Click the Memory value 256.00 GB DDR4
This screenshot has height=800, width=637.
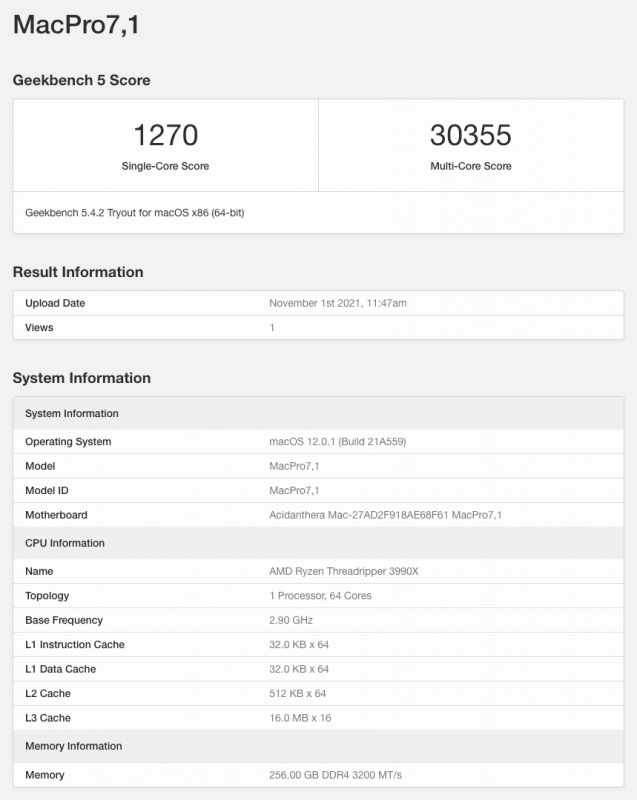(342, 775)
